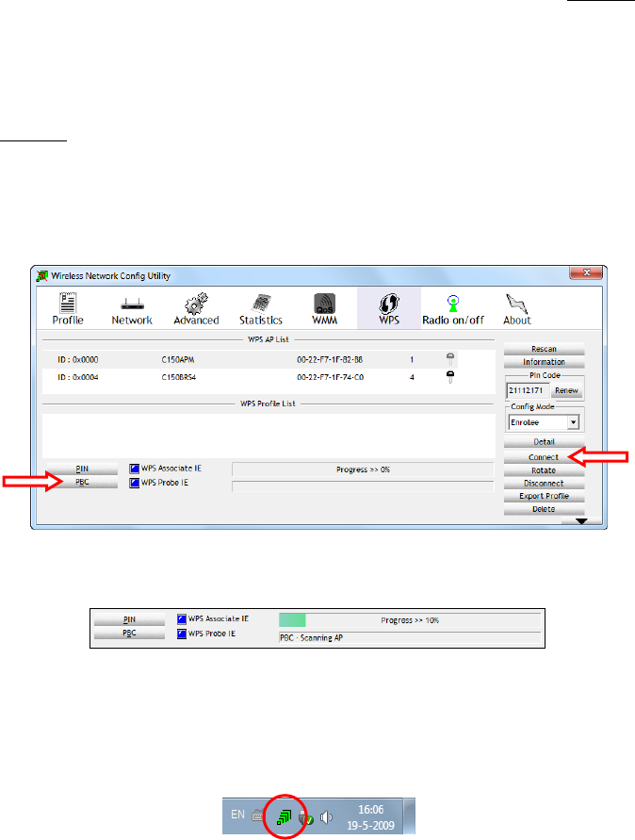Click the Connect button
Image resolution: width=635 pixels, height=840 pixels.
[544, 457]
